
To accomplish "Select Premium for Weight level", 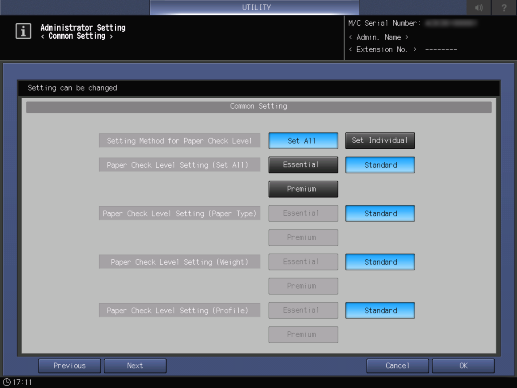I will click(303, 286).
